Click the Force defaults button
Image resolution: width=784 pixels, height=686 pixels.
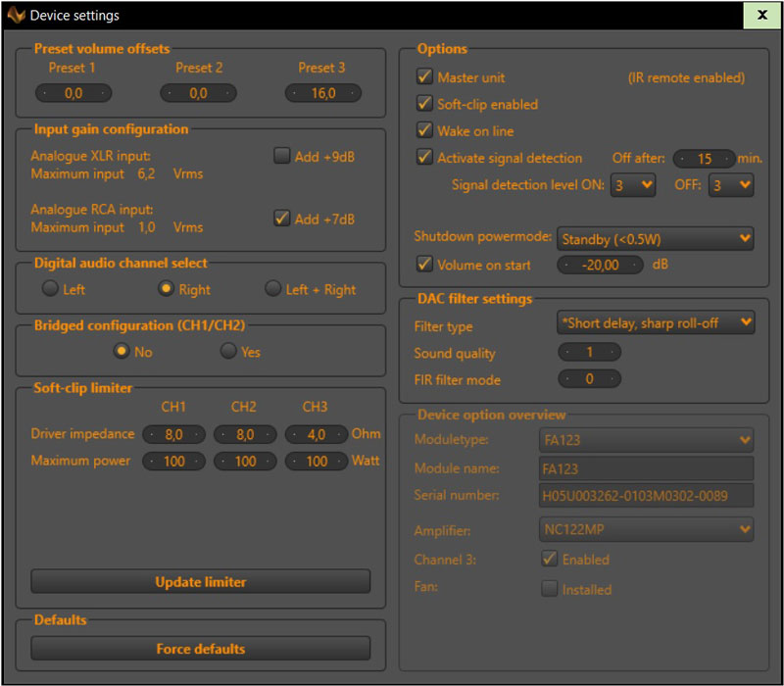(201, 649)
